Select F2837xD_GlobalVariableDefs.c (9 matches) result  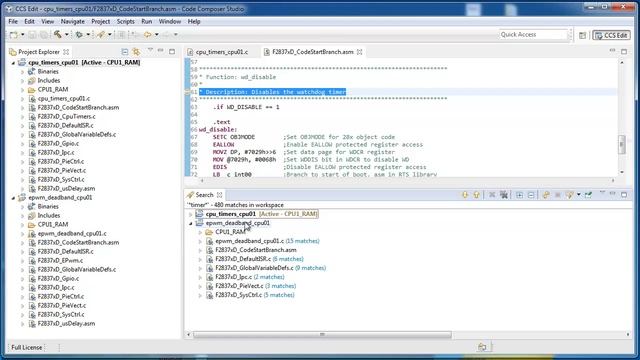(x=270, y=268)
